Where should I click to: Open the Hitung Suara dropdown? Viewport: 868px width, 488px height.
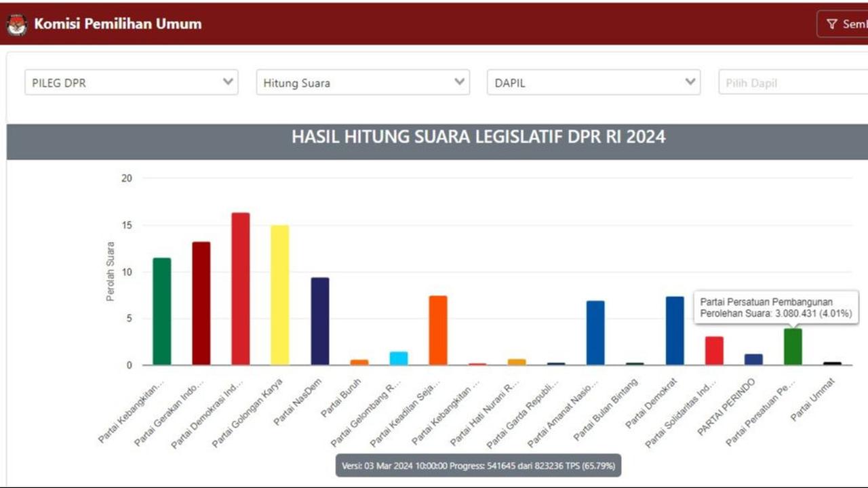pos(363,83)
